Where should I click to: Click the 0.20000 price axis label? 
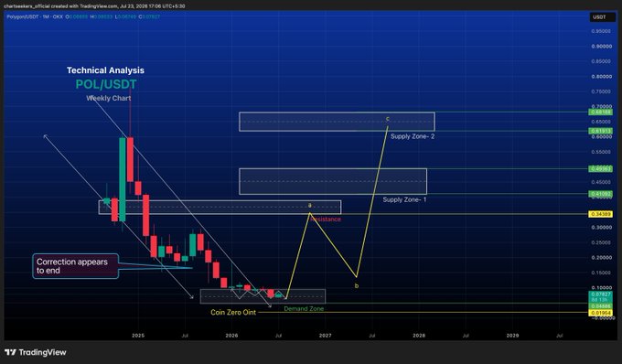tap(601, 258)
